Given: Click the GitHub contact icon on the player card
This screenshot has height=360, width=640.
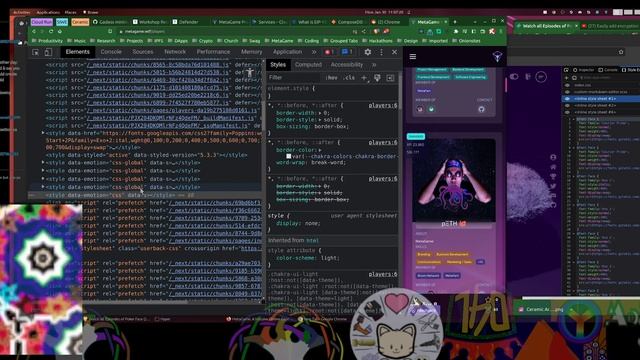Looking at the screenshot, I should [481, 109].
